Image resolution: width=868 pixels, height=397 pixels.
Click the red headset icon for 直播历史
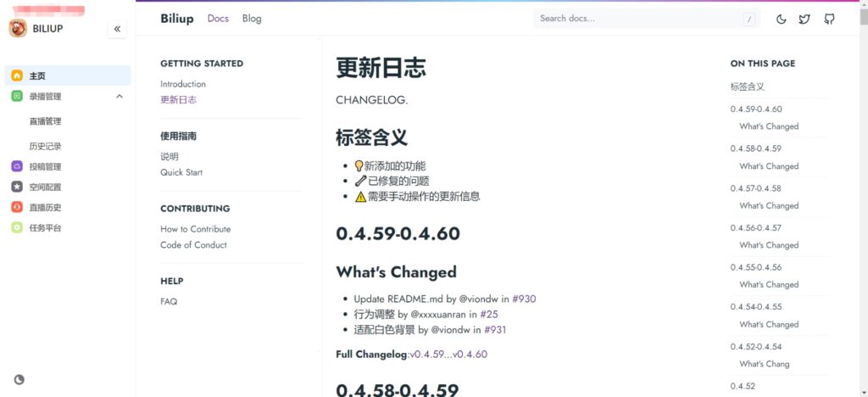point(17,208)
